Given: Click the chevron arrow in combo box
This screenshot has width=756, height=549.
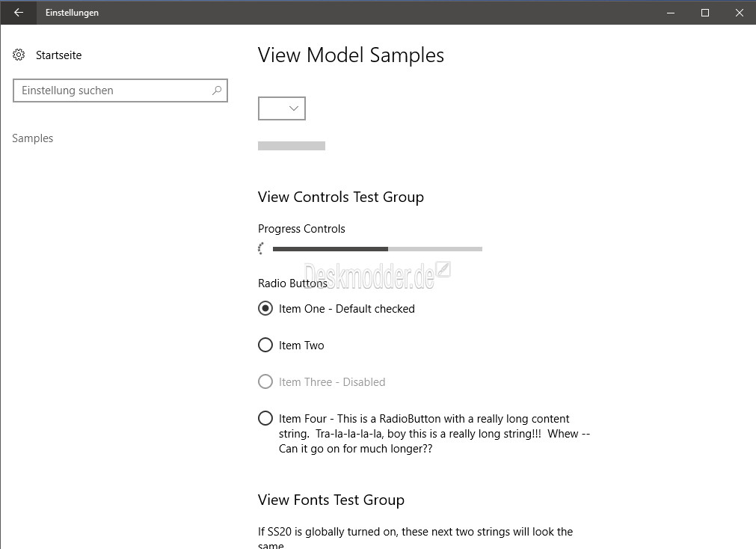Looking at the screenshot, I should pos(294,108).
